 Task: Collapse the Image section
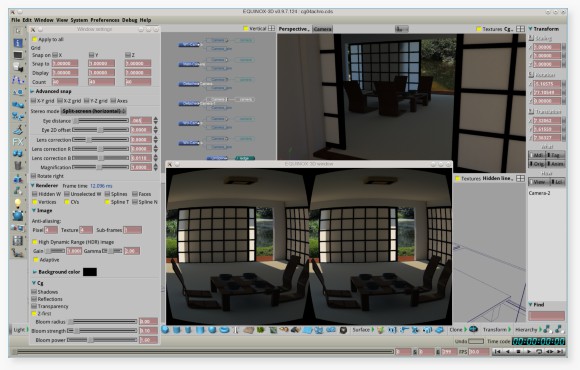pyautogui.click(x=34, y=211)
